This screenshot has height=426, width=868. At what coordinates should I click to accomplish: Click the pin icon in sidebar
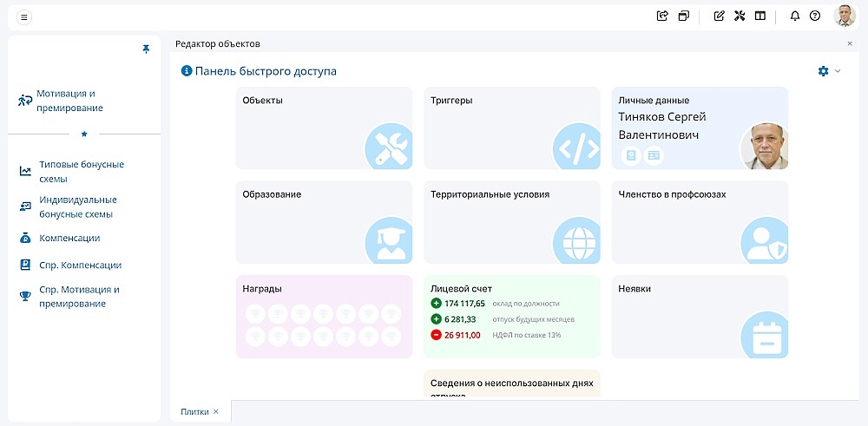click(146, 49)
